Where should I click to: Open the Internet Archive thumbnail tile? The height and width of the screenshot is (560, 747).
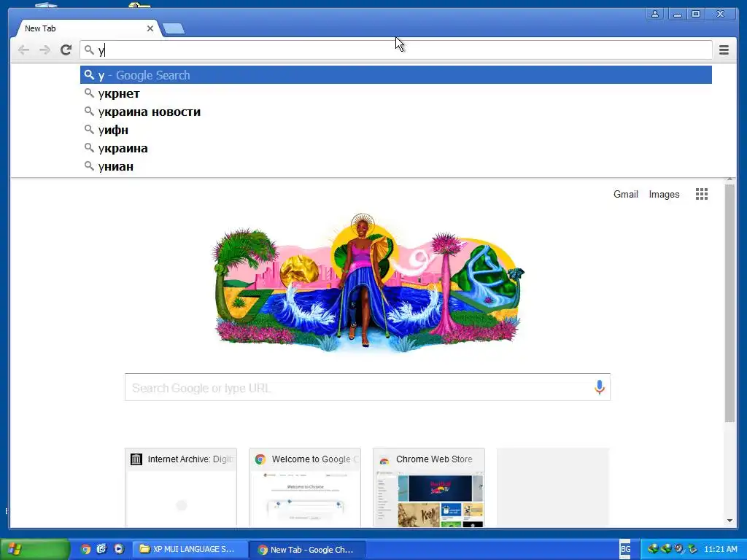[181, 488]
